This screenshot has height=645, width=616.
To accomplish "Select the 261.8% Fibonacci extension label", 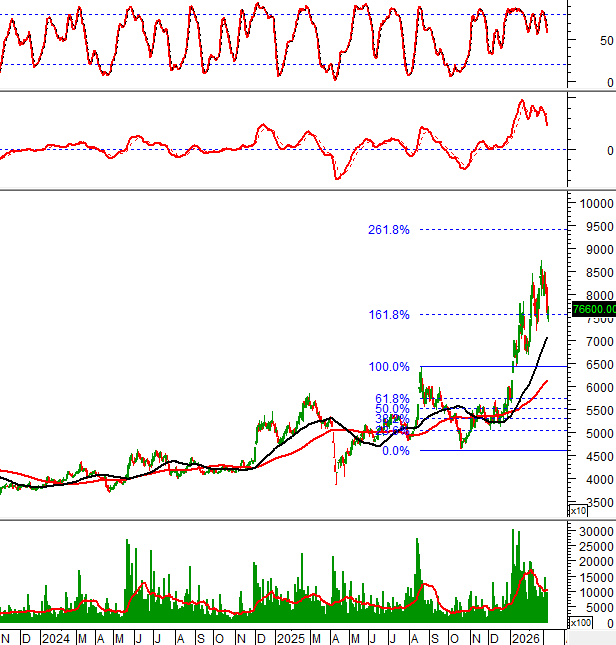I will point(389,230).
